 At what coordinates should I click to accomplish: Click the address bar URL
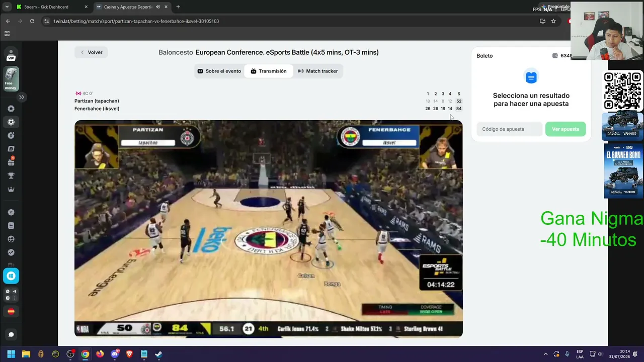coord(136,21)
